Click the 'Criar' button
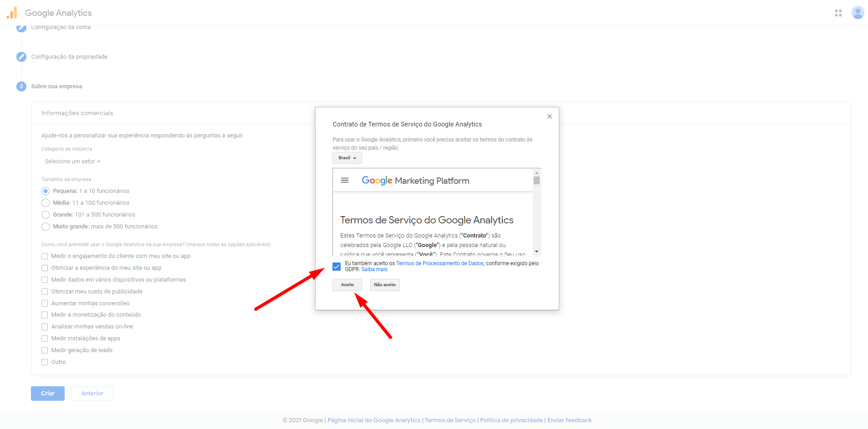 pos(48,394)
